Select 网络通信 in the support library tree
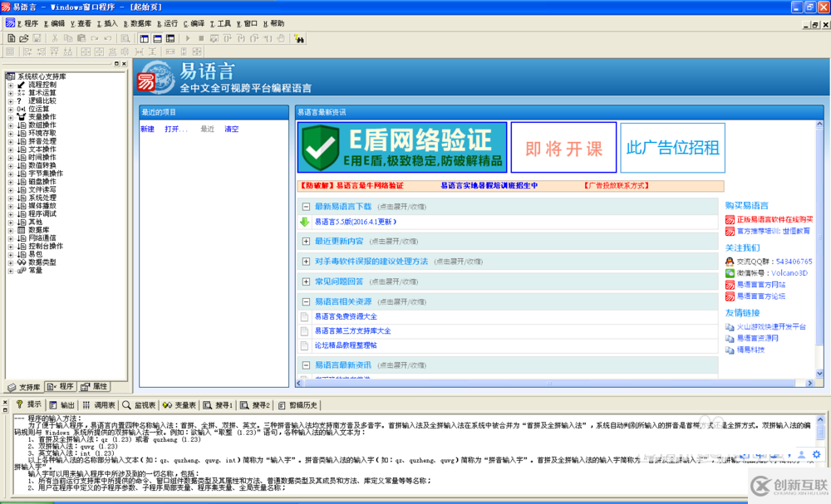 click(x=42, y=238)
